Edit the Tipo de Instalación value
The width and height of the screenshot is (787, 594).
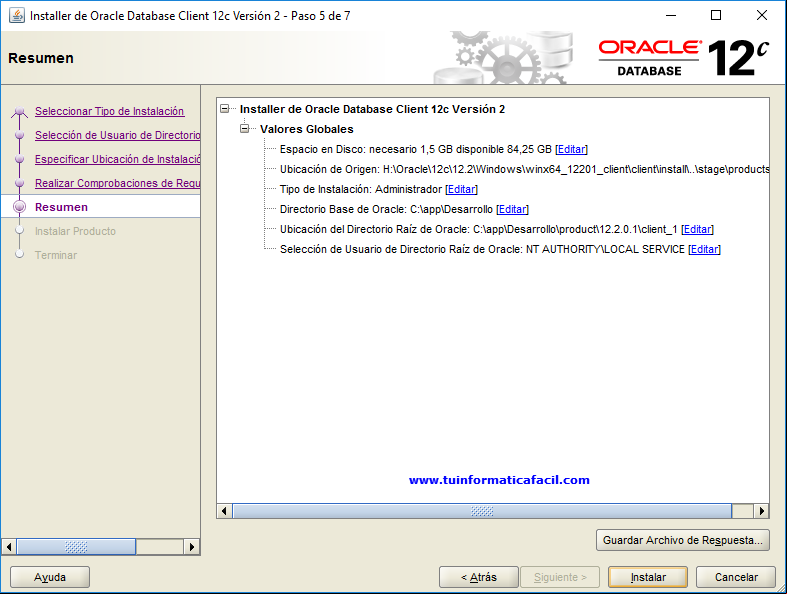[x=461, y=189]
